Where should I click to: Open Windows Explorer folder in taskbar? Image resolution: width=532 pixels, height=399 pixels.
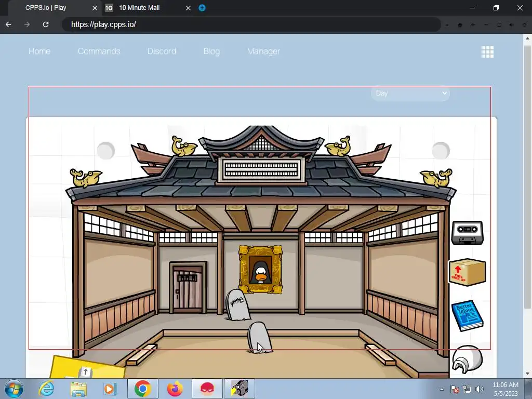pos(78,389)
